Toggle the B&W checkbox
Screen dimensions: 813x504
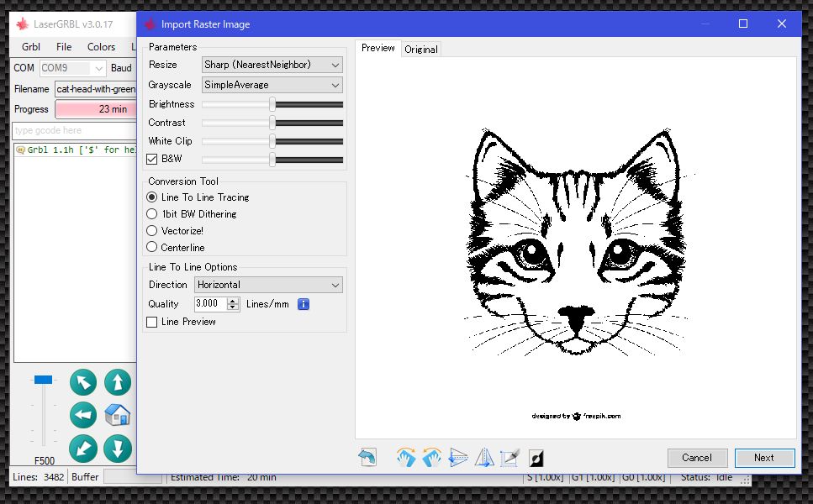pos(152,159)
